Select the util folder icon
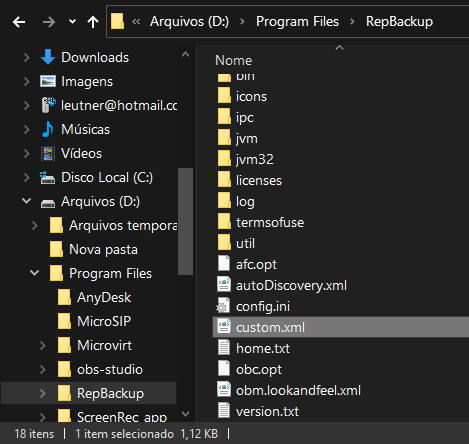Image resolution: width=469 pixels, height=444 pixels. (224, 243)
